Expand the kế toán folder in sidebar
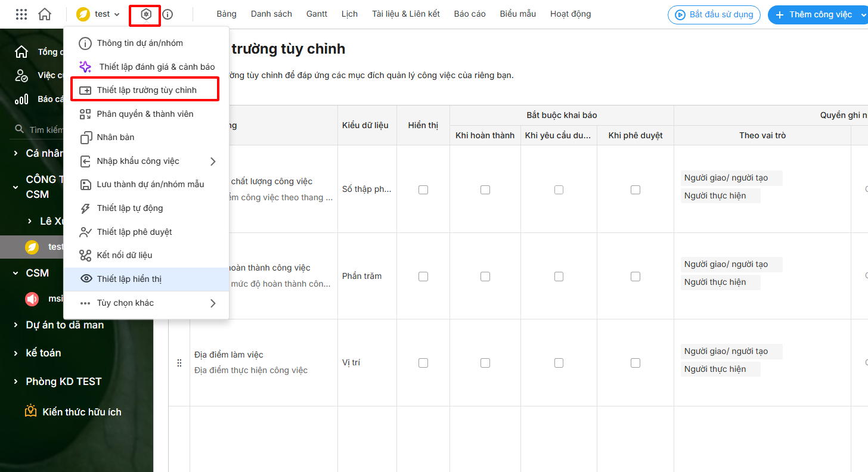 [16, 353]
